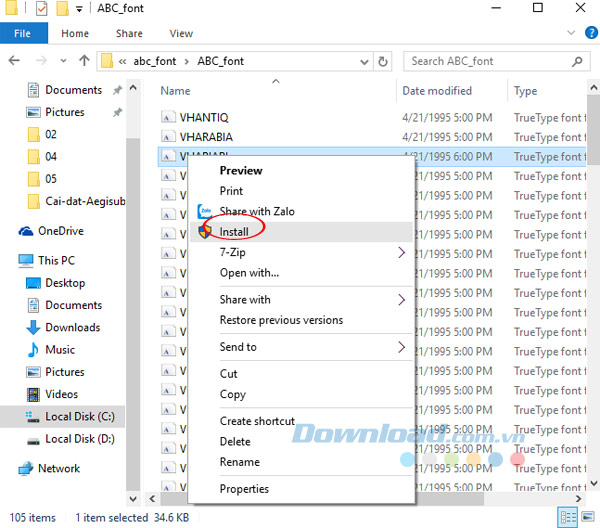Open pinned Pictures in Quick access
This screenshot has height=528, width=600.
65,112
